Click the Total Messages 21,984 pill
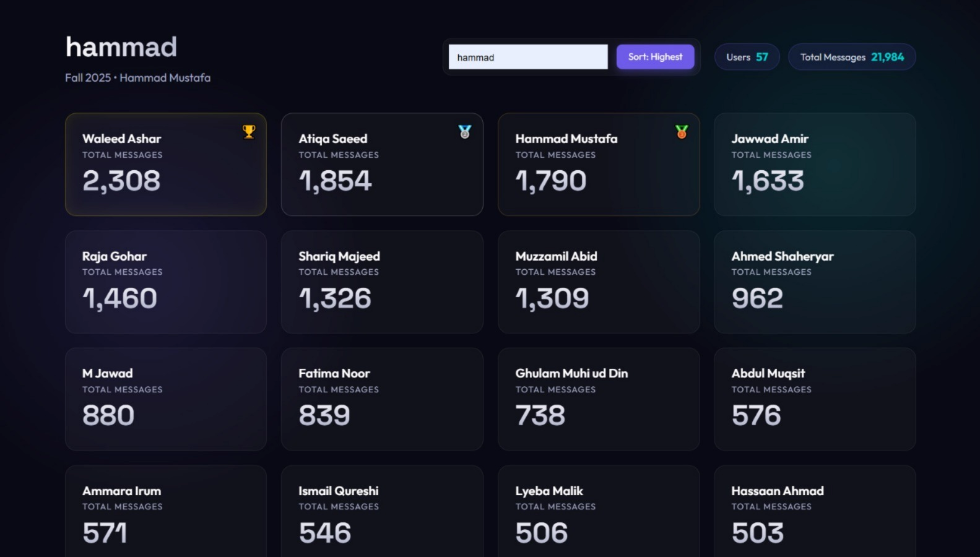 coord(851,57)
